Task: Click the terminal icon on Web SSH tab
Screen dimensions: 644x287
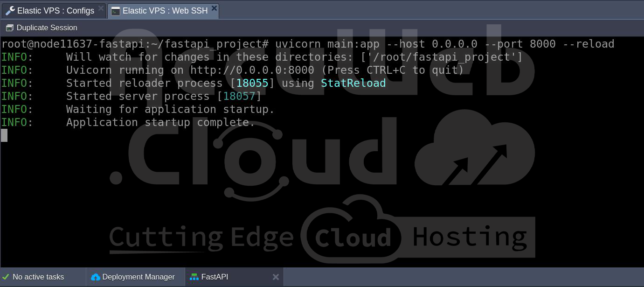Action: [116, 11]
